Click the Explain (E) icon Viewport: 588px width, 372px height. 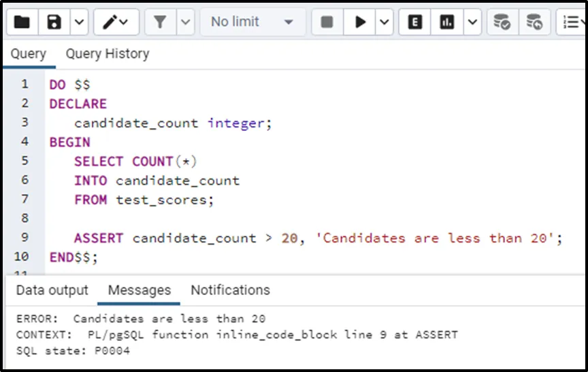tap(414, 22)
